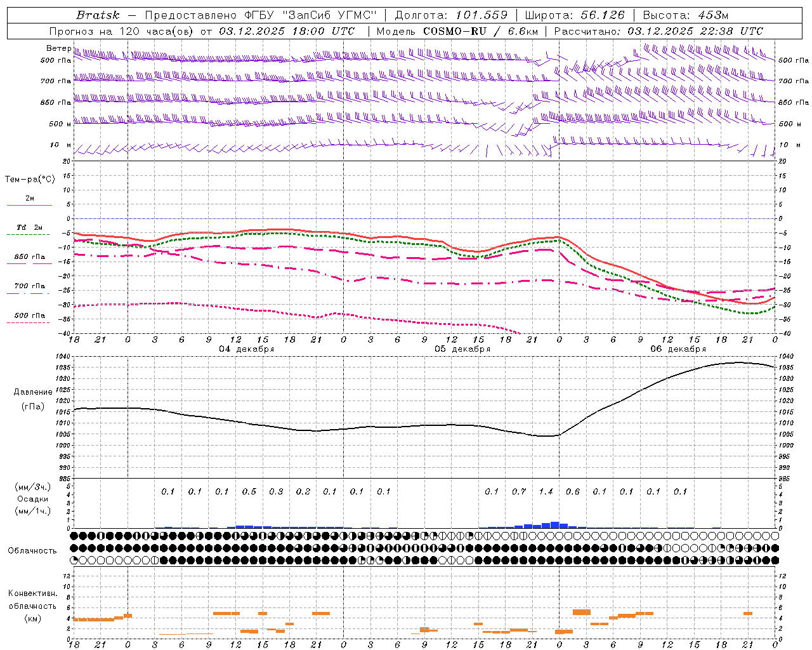Click the 0.3 precipitation amount value
812x650 pixels.
point(276,491)
